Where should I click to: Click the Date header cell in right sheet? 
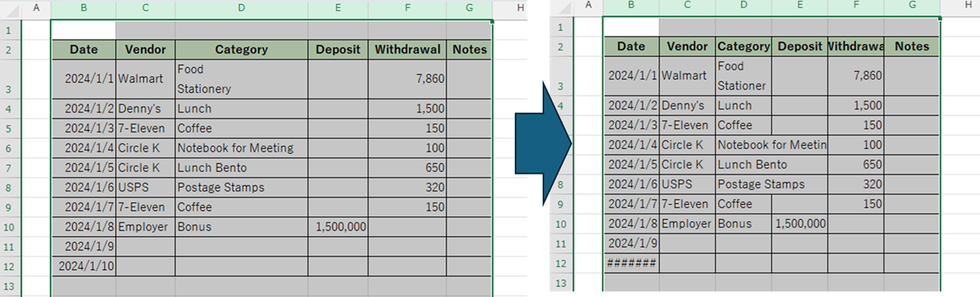[631, 47]
